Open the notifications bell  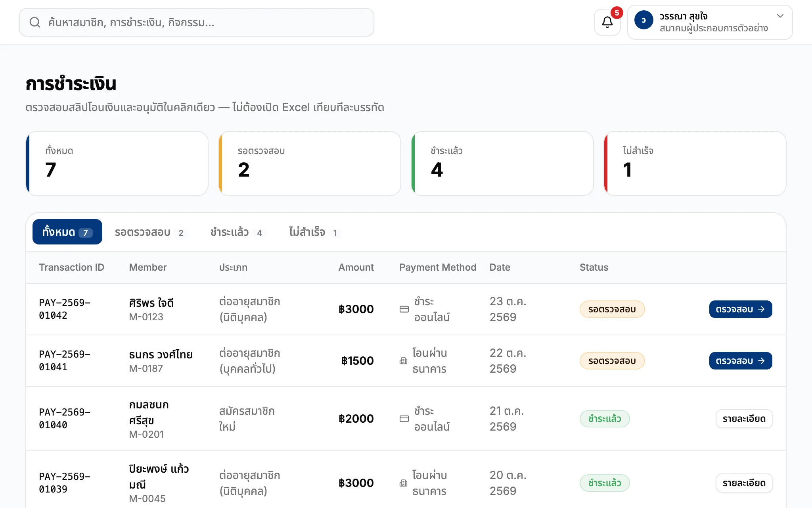point(607,22)
